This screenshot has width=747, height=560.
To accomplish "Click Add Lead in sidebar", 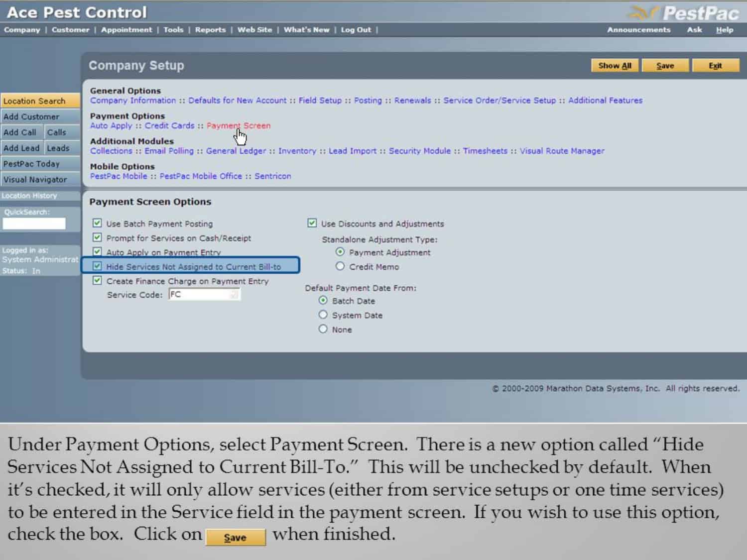I will 22,148.
